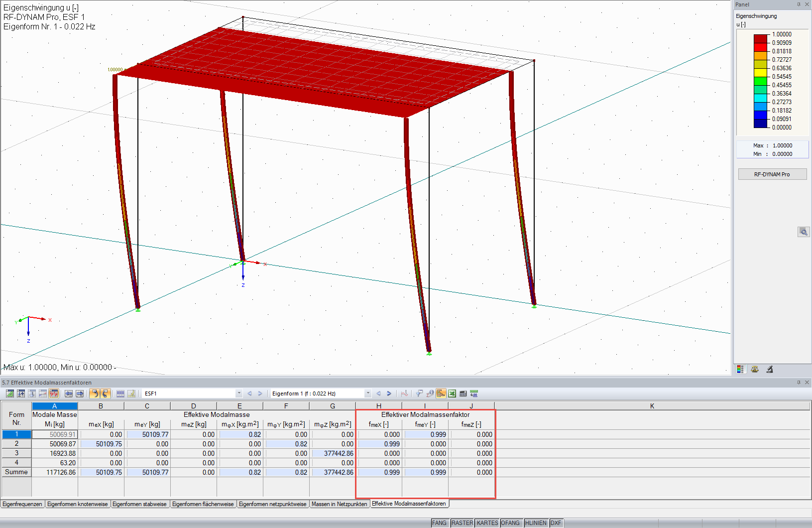Image resolution: width=812 pixels, height=528 pixels.
Task: Open the ESF1 dropdown list
Action: click(238, 393)
